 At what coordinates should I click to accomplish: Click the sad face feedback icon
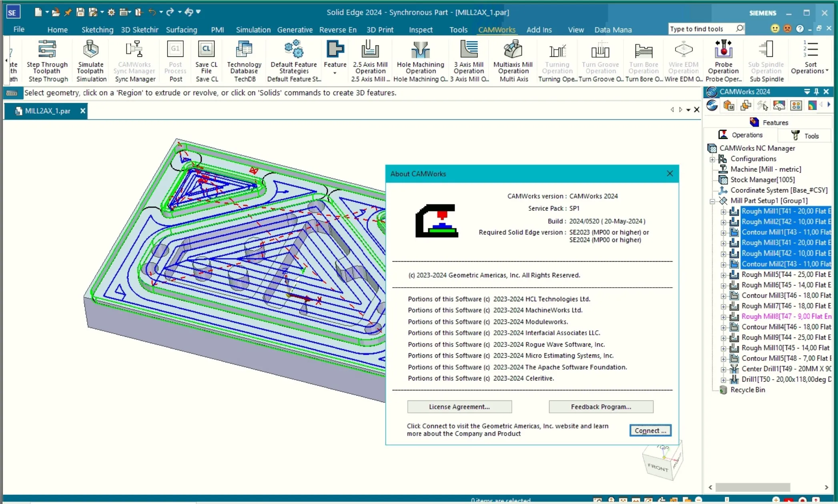pyautogui.click(x=787, y=29)
